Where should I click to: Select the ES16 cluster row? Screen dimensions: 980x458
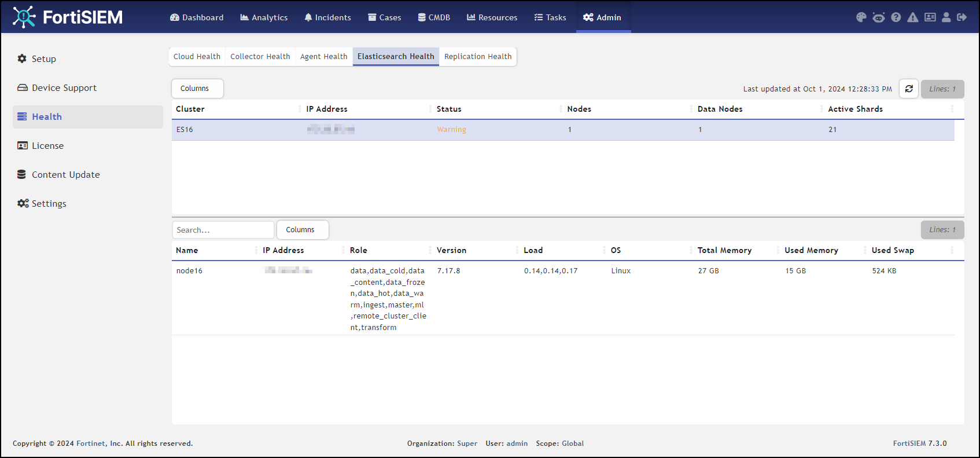click(563, 130)
